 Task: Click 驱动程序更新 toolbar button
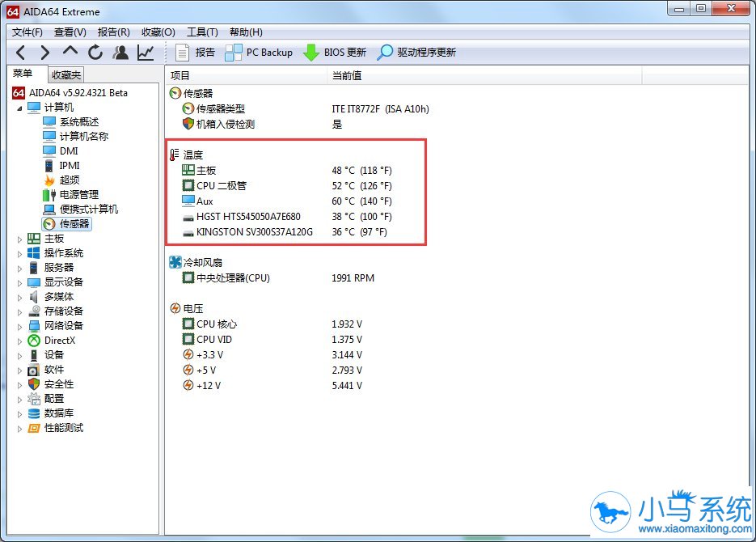tap(416, 52)
